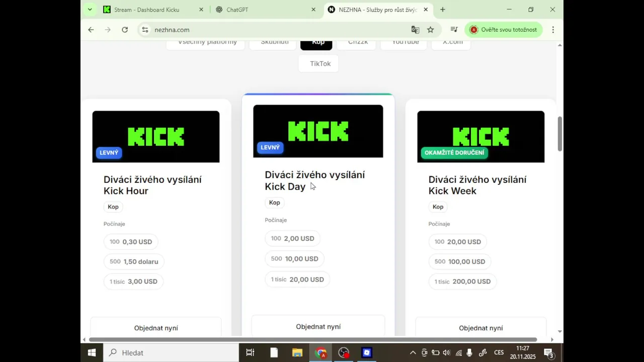Click the LEVNÝ badge on Kick Hour
This screenshot has height=362, width=644.
(x=109, y=152)
